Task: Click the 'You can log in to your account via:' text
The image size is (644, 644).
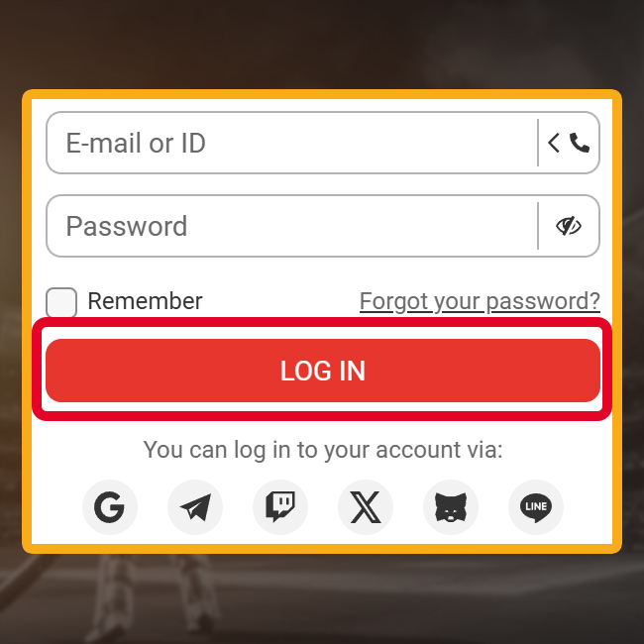Action: (x=323, y=450)
